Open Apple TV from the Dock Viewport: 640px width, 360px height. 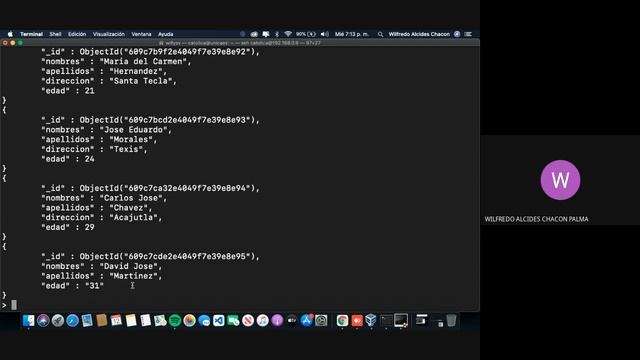pyautogui.click(x=292, y=320)
